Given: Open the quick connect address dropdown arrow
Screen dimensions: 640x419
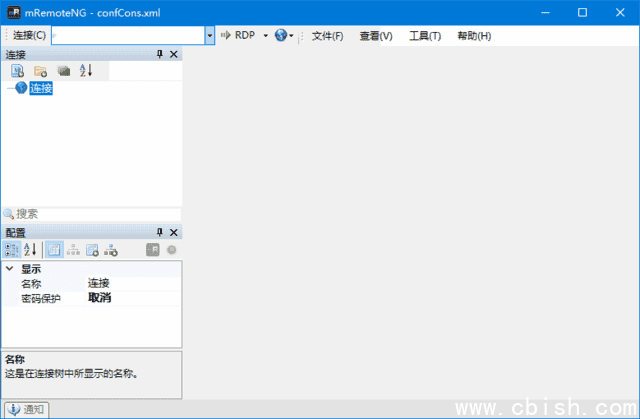Looking at the screenshot, I should click(x=209, y=35).
